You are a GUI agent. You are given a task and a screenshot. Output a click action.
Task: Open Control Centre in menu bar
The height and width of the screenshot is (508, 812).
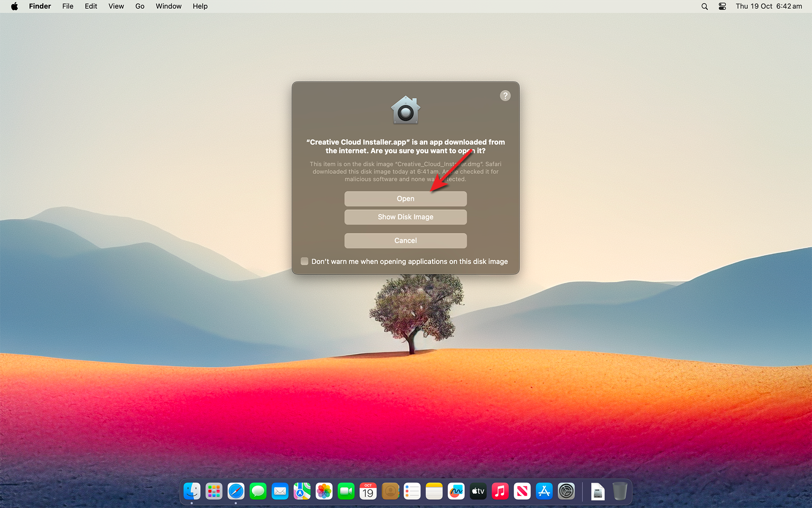tap(722, 6)
